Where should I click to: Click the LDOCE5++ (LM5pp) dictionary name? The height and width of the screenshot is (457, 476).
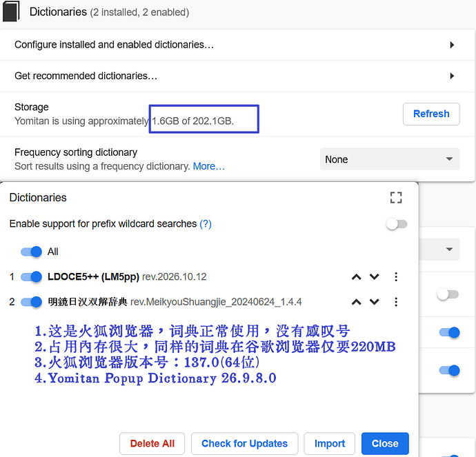pyautogui.click(x=93, y=277)
